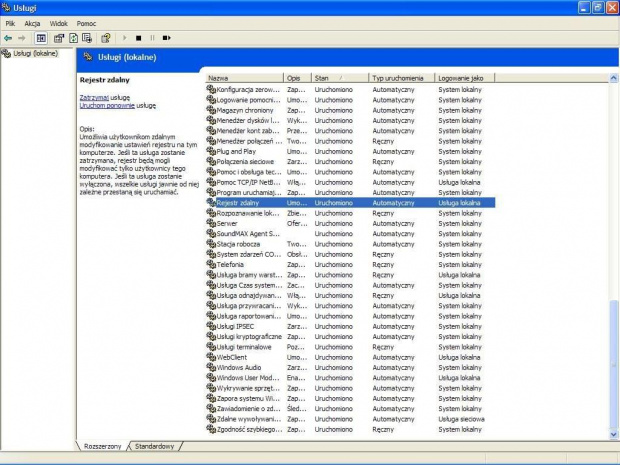Select the Windows Audio service icon
Viewport: 620px width, 465px height.
pos(211,367)
